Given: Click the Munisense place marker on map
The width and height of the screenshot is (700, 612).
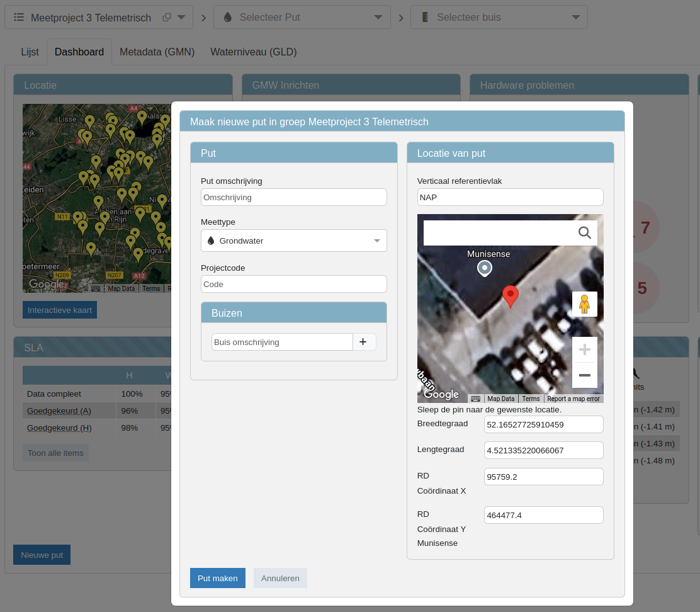Looking at the screenshot, I should pyautogui.click(x=484, y=269).
